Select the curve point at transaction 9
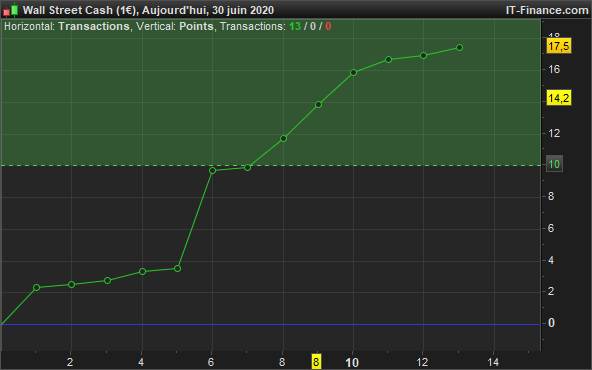The image size is (592, 370). point(318,105)
